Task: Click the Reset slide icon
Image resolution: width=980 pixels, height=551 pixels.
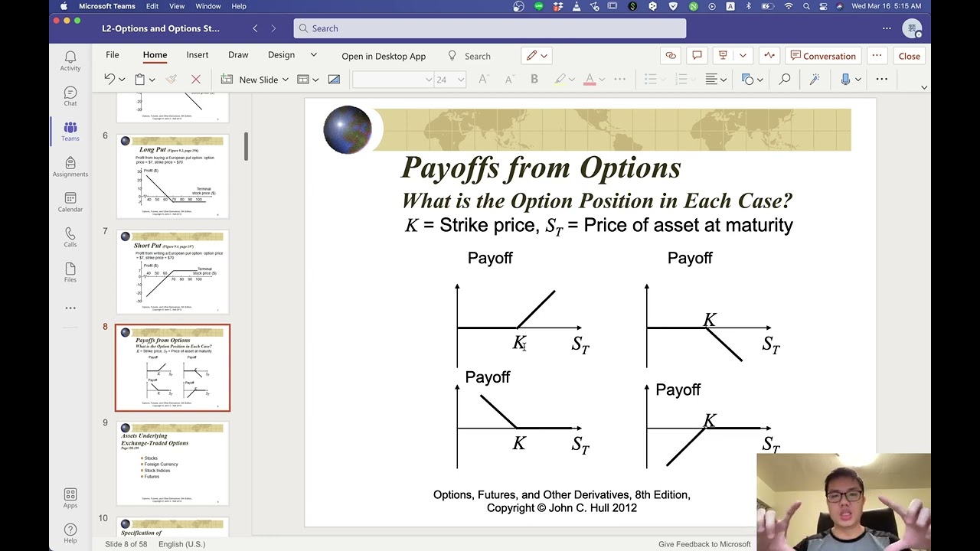Action: pos(334,79)
